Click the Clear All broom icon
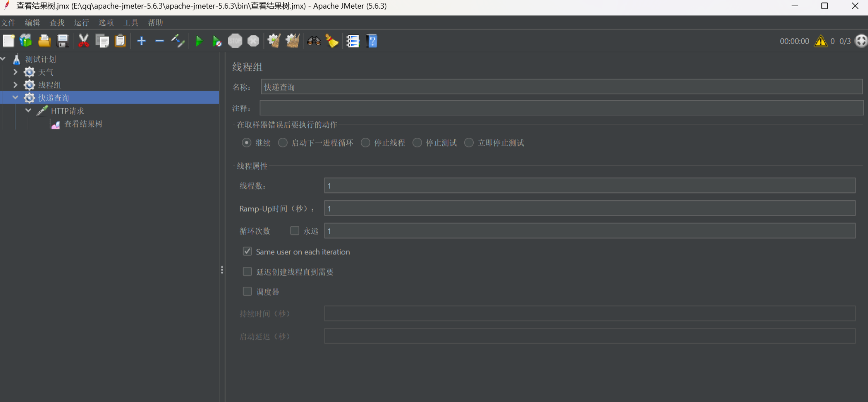 (292, 41)
